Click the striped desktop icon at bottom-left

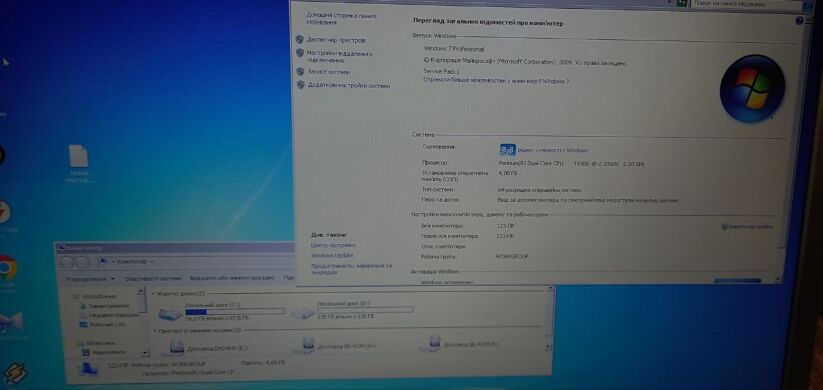pyautogui.click(x=15, y=373)
